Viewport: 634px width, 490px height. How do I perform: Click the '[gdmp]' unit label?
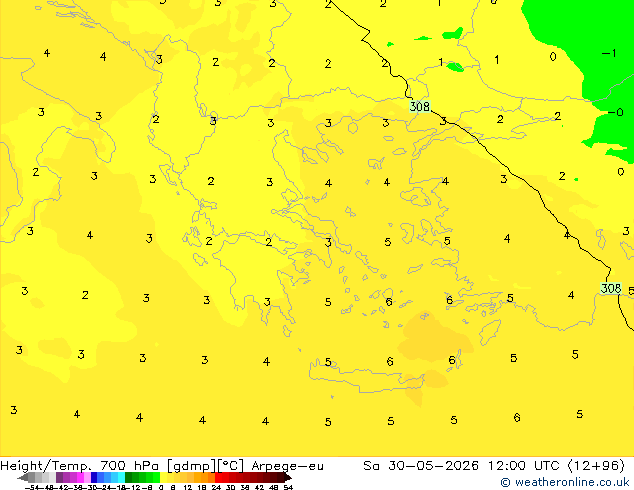pos(192,466)
